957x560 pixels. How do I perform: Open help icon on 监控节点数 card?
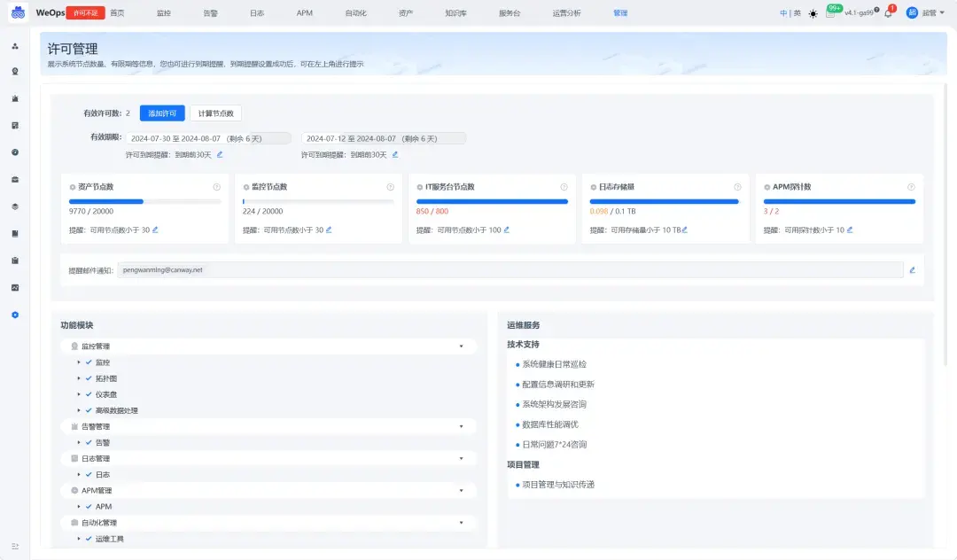(x=391, y=187)
